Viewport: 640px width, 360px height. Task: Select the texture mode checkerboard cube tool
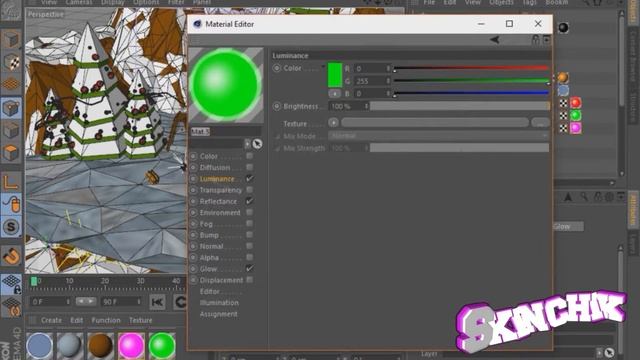coord(11,62)
